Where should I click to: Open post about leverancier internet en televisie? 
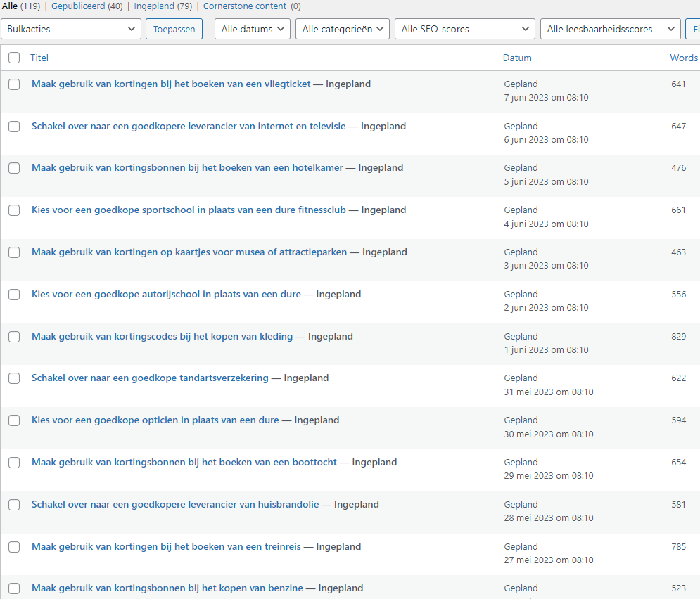click(x=189, y=127)
